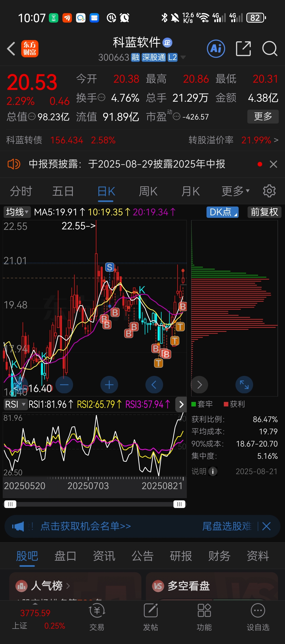Screen dimensions: 285x644
Task: Switch to 分时 chart tab
Action: (21, 191)
